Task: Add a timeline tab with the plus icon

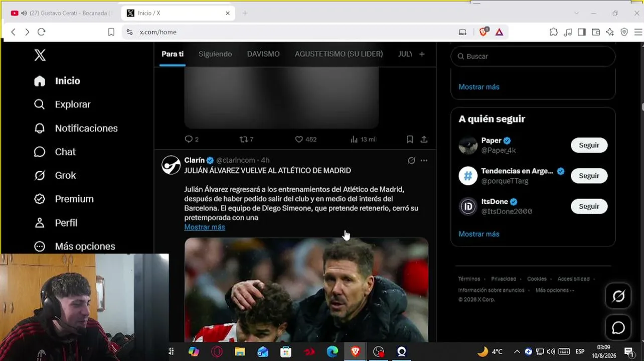Action: [422, 54]
